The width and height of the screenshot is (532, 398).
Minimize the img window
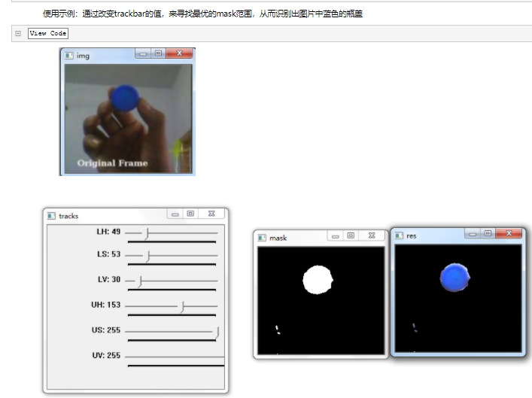tap(143, 53)
